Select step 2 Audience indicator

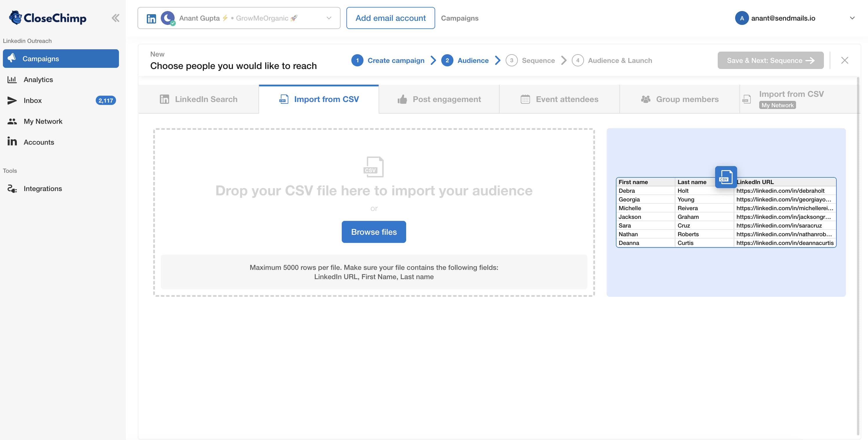[x=447, y=60]
